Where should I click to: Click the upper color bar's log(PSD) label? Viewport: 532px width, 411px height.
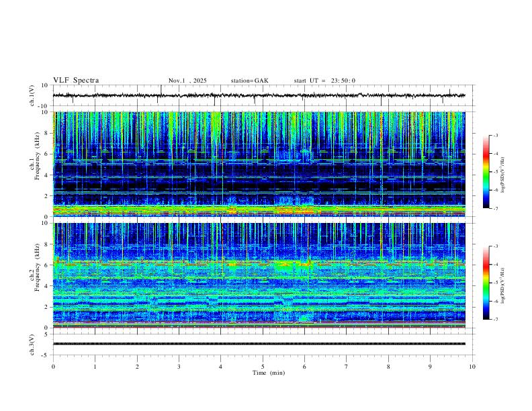pyautogui.click(x=503, y=175)
